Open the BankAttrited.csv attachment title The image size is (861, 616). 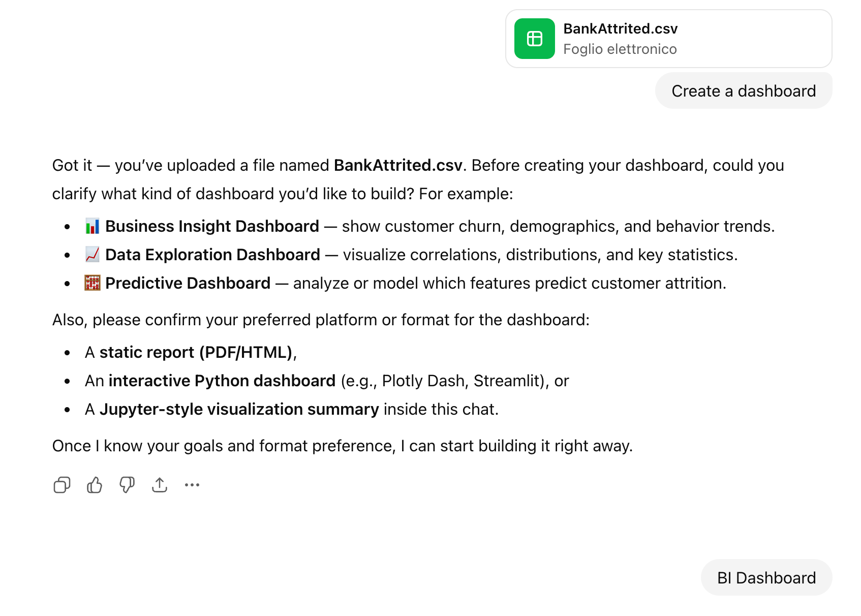pyautogui.click(x=620, y=29)
